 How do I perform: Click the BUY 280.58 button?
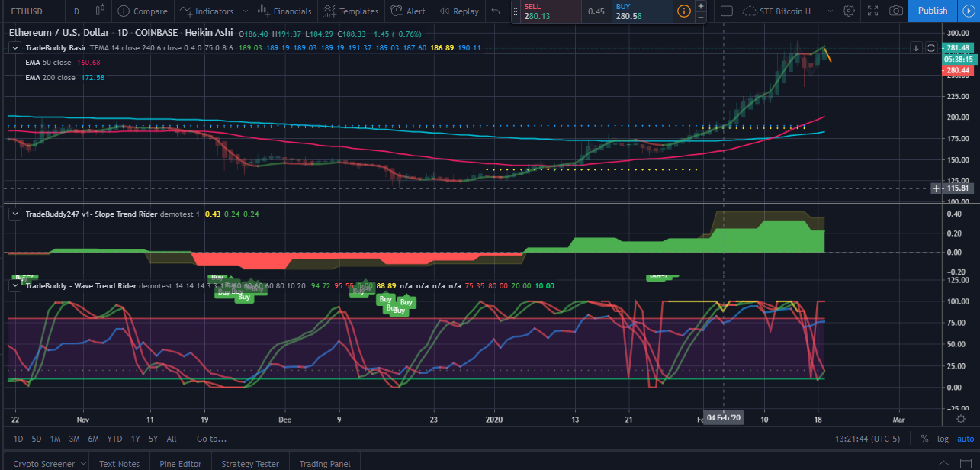pos(643,11)
